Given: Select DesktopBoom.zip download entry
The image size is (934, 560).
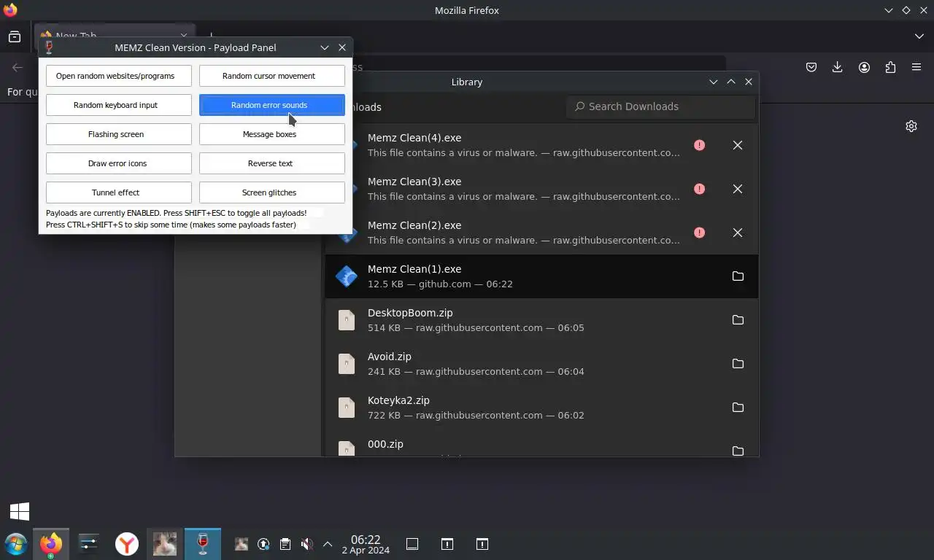Looking at the screenshot, I should point(541,320).
